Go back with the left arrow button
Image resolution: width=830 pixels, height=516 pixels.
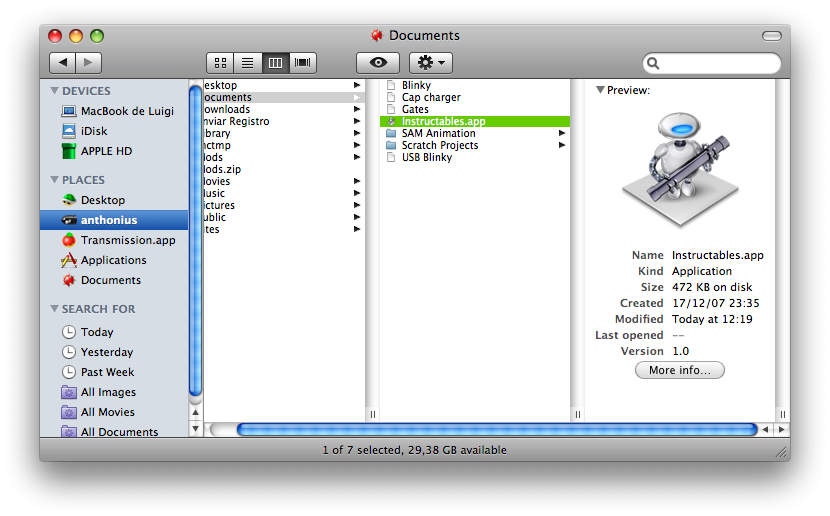[x=62, y=63]
